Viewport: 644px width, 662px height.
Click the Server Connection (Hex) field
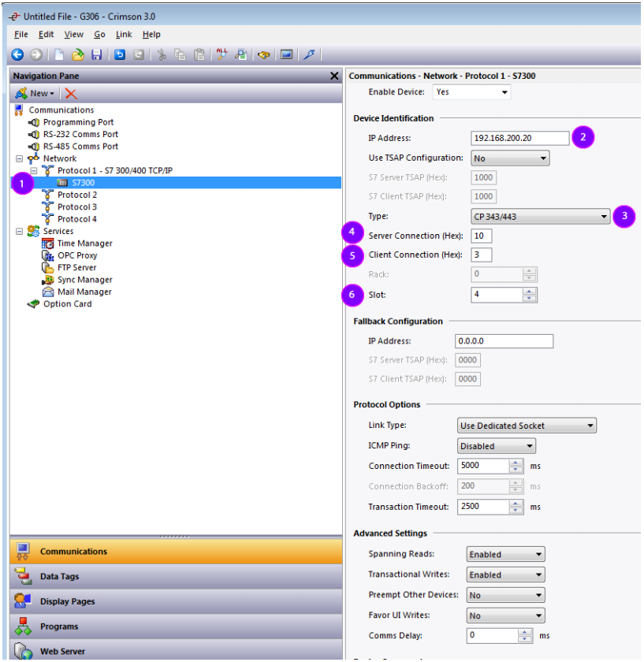481,236
